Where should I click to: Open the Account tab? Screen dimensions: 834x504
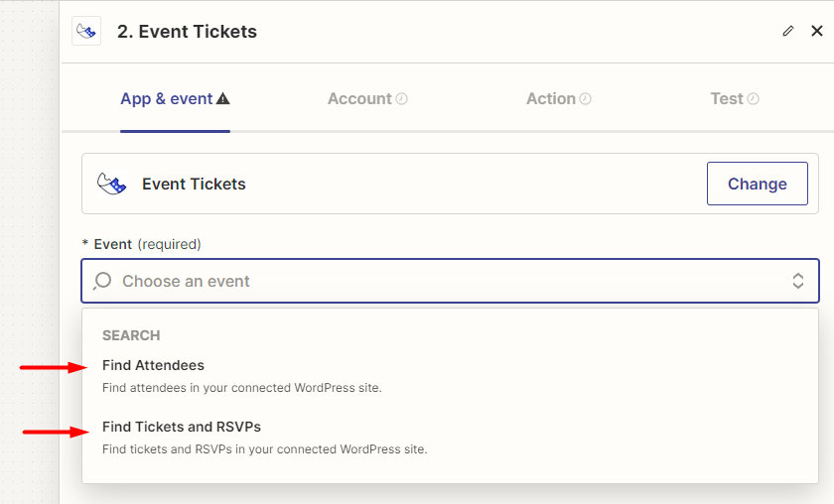(359, 99)
